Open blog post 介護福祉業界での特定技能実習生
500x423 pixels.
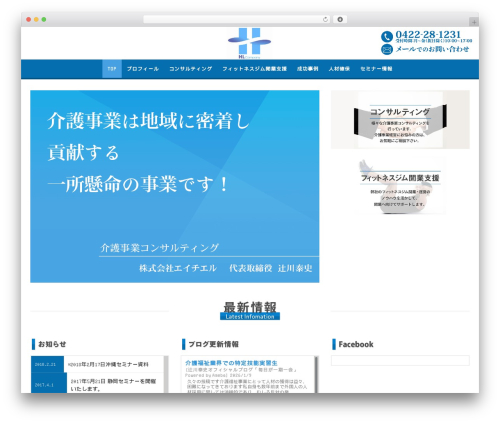coord(231,363)
